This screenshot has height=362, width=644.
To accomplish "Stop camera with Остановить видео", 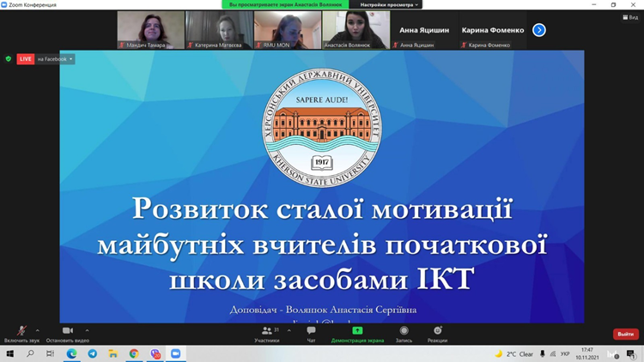I will click(x=67, y=334).
